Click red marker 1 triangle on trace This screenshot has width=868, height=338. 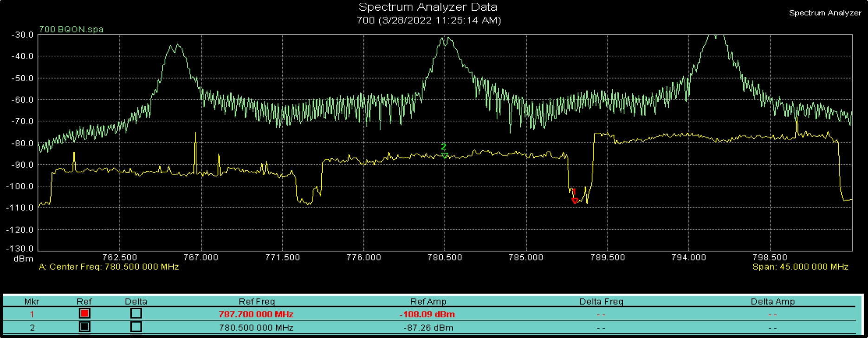click(575, 201)
